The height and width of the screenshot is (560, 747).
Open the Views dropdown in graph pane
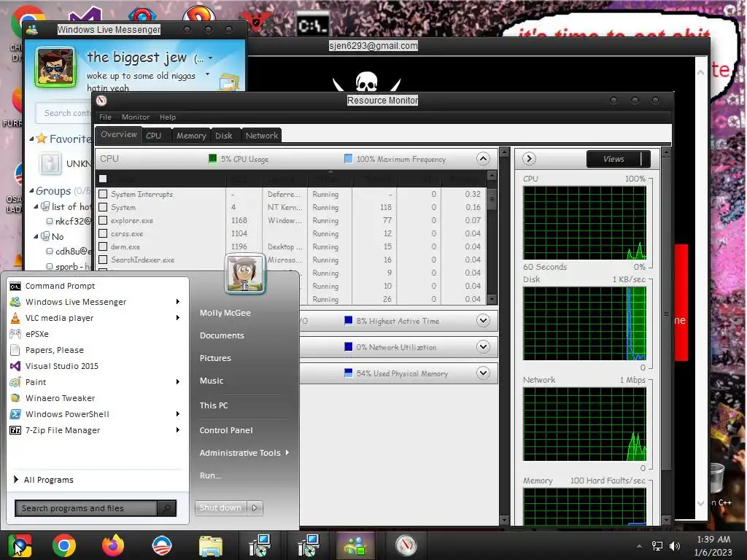[618, 159]
